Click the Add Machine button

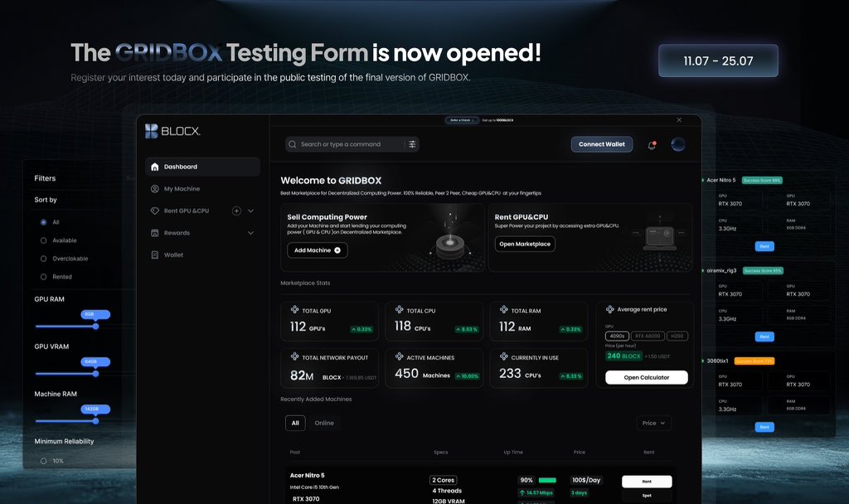318,250
